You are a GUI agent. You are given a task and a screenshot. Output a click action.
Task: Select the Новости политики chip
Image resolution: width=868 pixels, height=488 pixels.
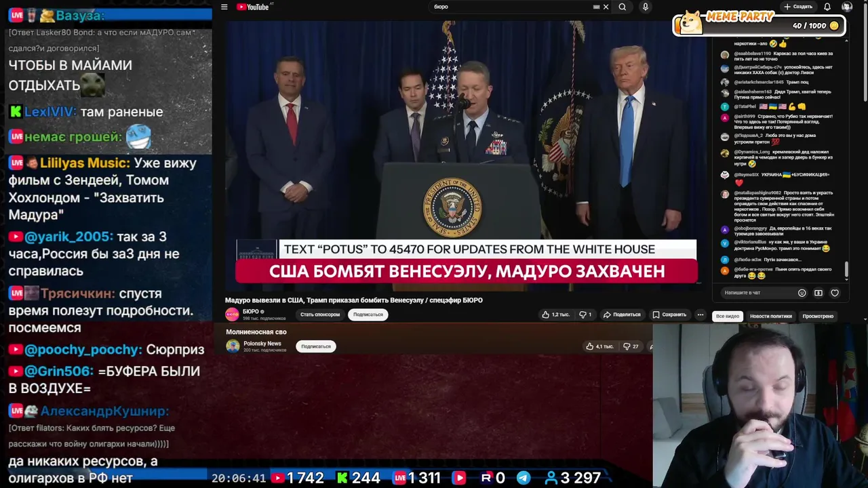click(770, 317)
